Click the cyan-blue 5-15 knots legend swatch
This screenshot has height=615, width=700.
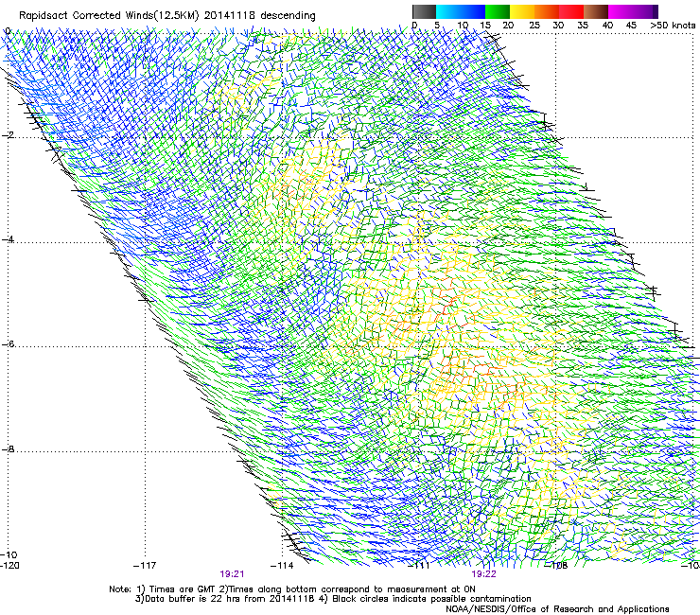coord(461,11)
